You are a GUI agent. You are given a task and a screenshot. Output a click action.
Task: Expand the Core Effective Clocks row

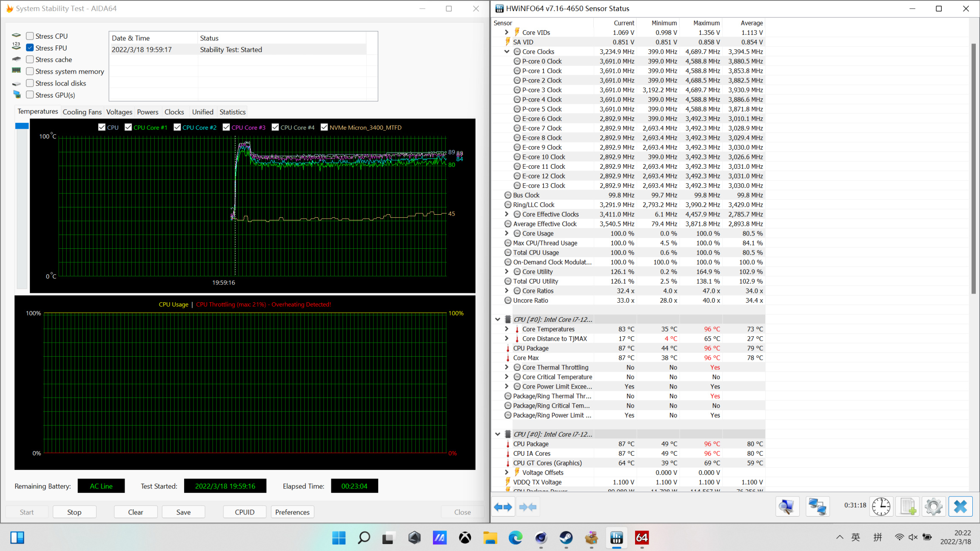507,214
